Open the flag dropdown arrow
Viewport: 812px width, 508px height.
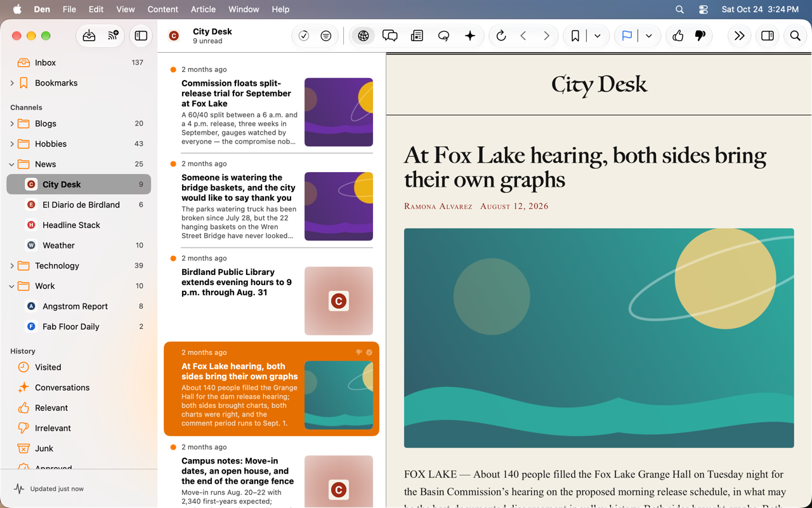[x=649, y=36]
